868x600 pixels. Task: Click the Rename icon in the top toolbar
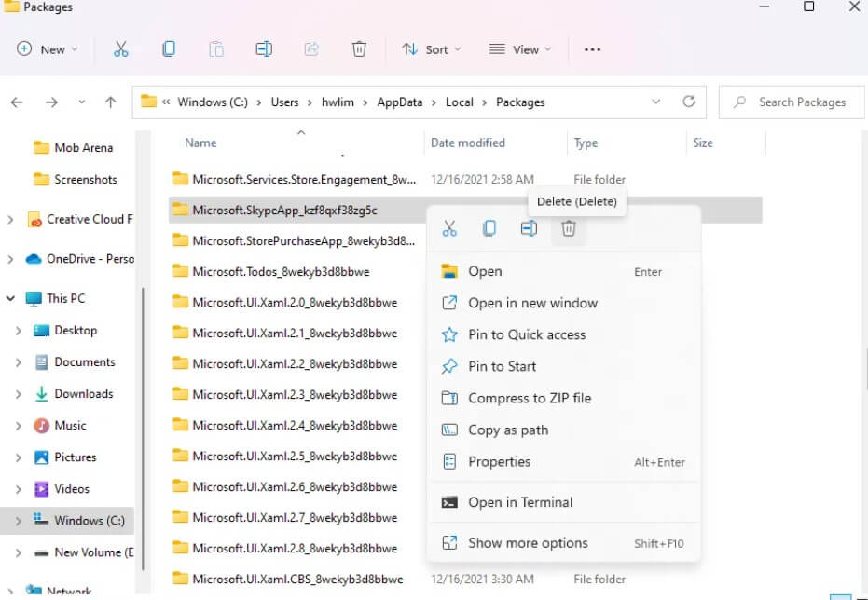[264, 49]
